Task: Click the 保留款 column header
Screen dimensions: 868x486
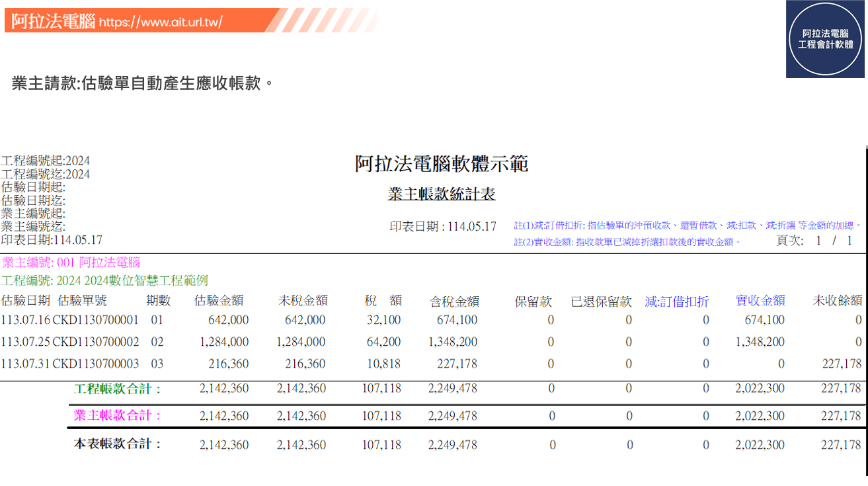Action: tap(533, 302)
